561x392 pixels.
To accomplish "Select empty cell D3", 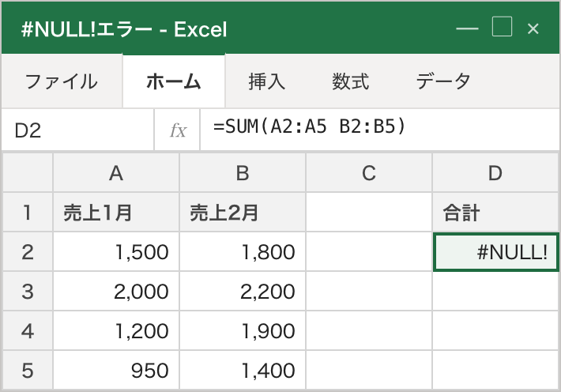I will tap(495, 291).
